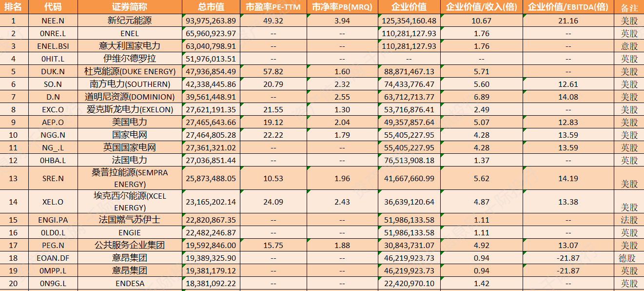The width and height of the screenshot is (644, 291).
Task: Click the PE-TTM value 10.53
Action: coord(273,178)
